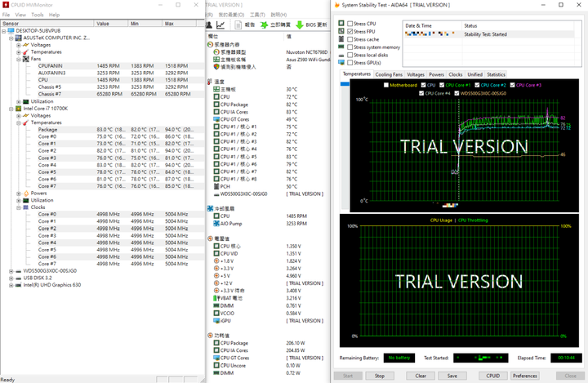Screen dimensions: 588x383
Task: Click the Powers flame icon in HWMonitor
Action: click(26, 194)
